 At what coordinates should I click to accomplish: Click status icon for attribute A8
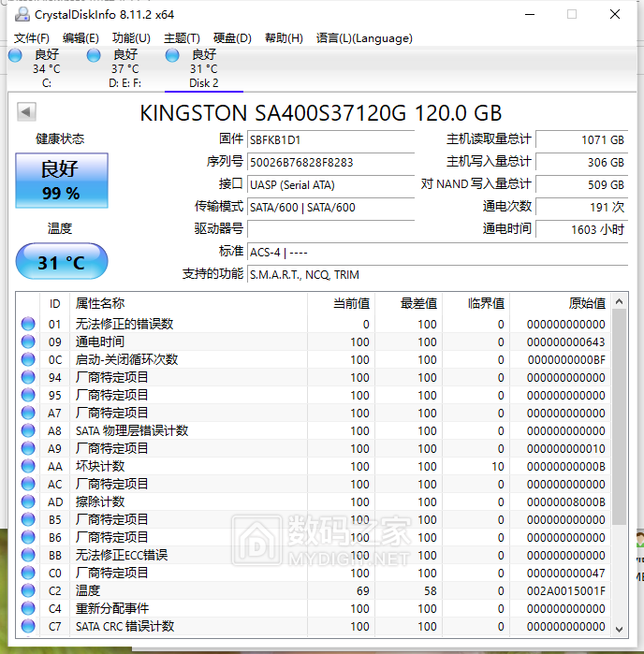pos(28,431)
